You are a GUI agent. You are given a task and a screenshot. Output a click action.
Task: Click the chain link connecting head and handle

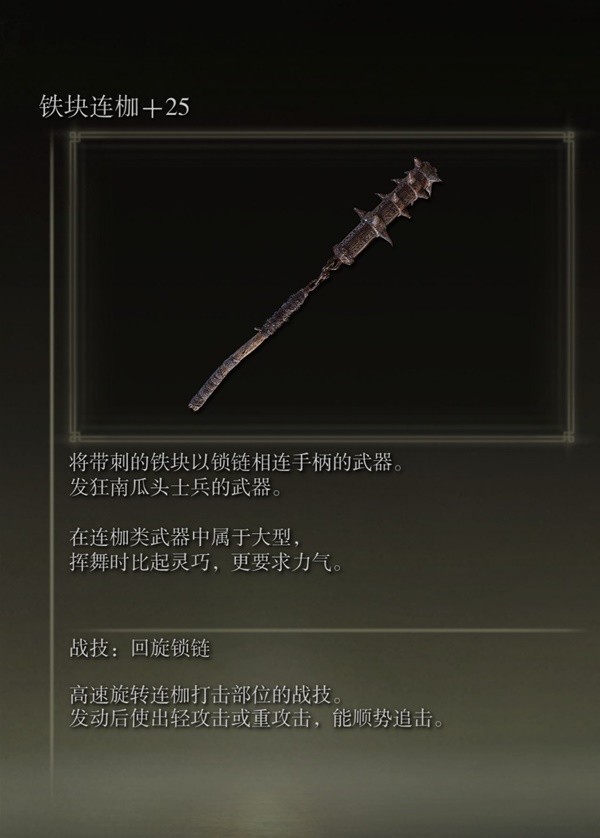(x=322, y=275)
